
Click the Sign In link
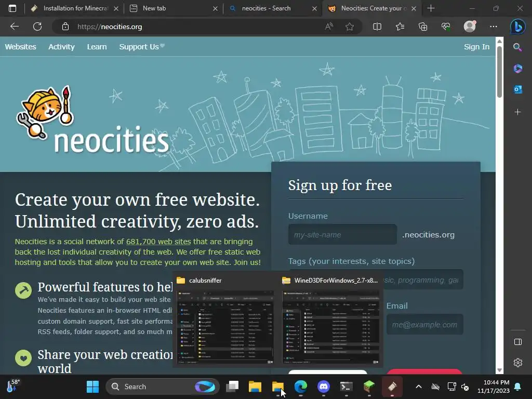click(476, 47)
